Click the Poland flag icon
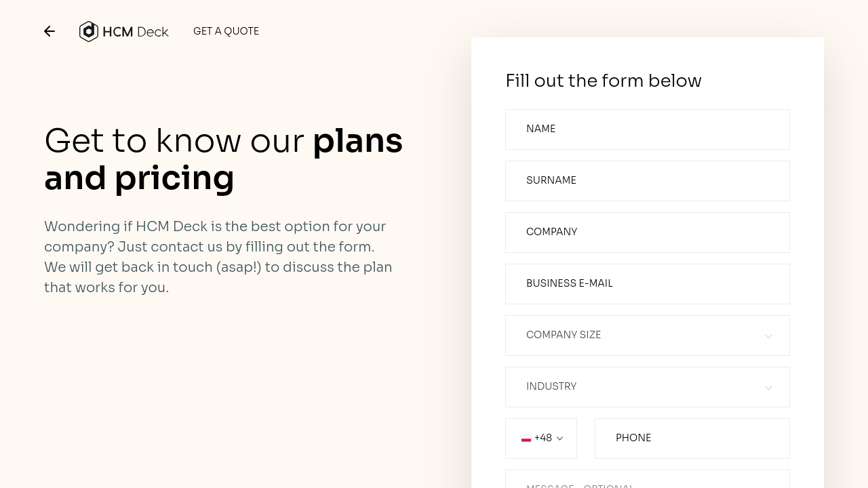Viewport: 868px width, 488px height. (x=526, y=439)
